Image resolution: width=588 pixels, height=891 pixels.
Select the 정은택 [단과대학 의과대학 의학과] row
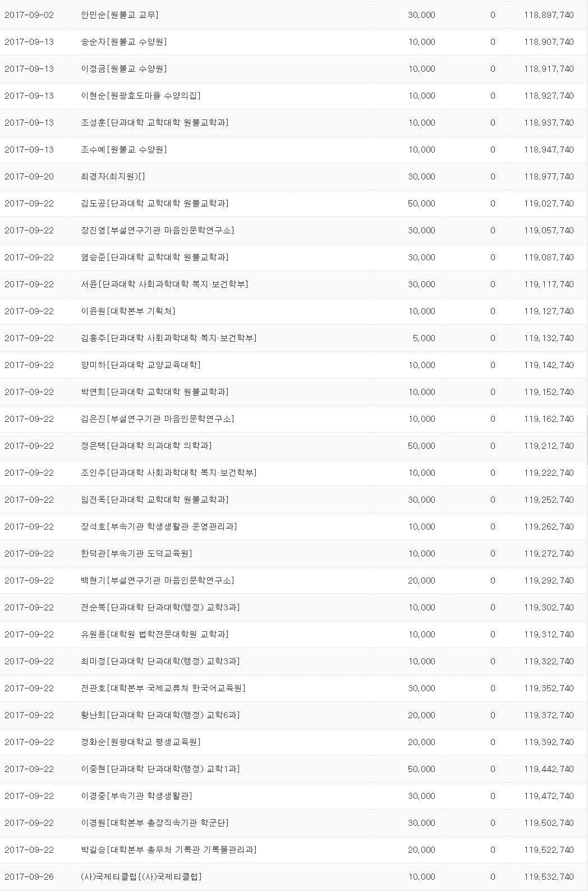146,446
